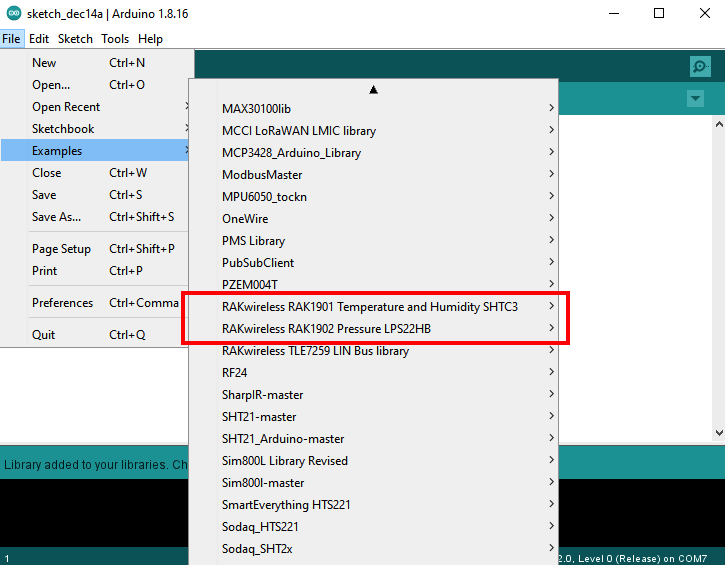Viewport: 725px width, 565px height.
Task: Expand the Sketchbook submenu
Action: tap(94, 129)
